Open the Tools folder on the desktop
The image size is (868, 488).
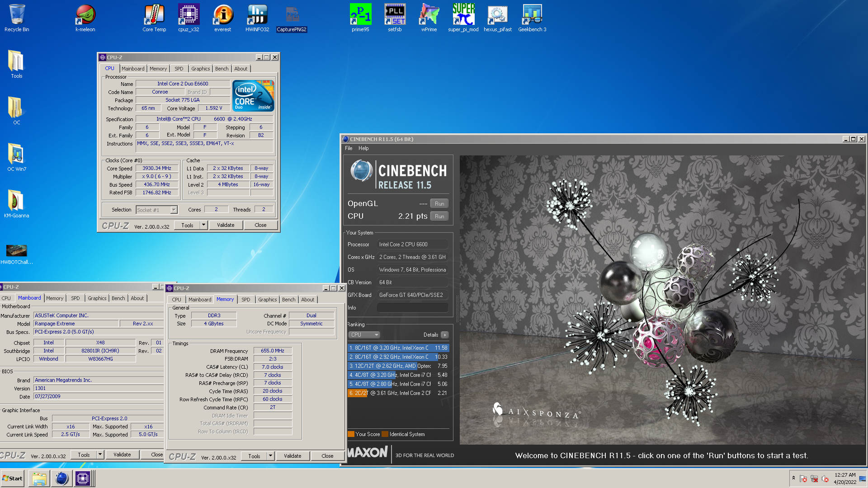point(17,65)
